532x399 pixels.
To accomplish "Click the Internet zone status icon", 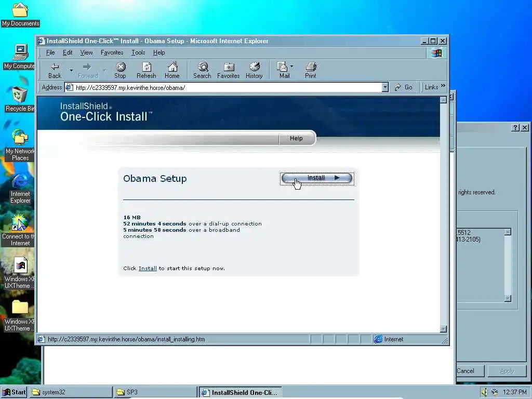I will pos(378,339).
